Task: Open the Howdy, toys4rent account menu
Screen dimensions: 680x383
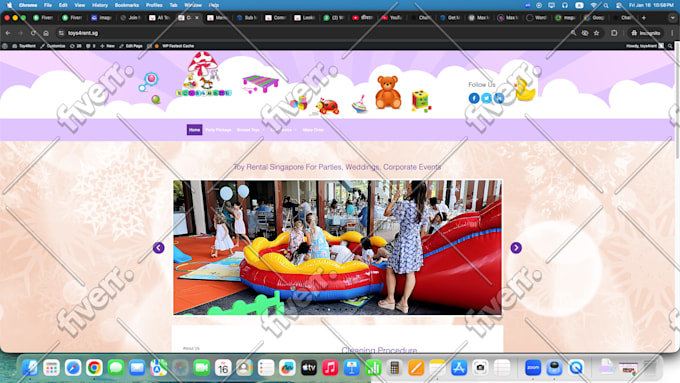Action: click(x=644, y=46)
